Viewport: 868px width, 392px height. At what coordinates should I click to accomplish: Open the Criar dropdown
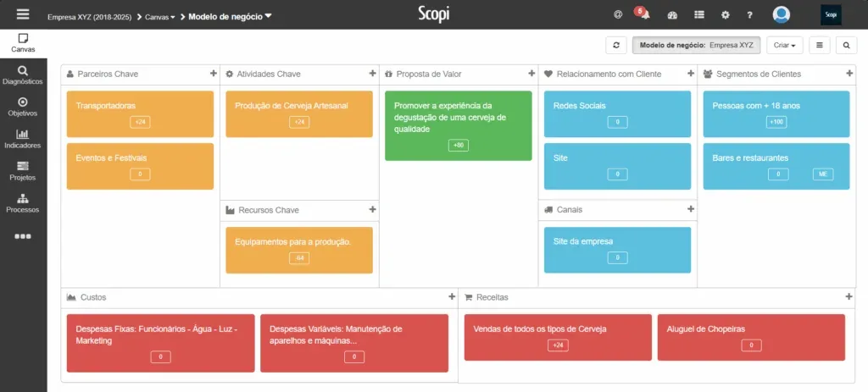click(x=784, y=46)
